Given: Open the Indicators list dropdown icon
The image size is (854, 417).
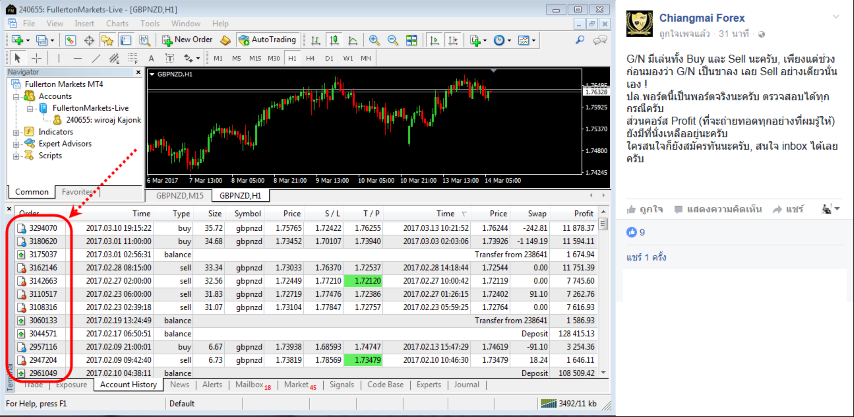Looking at the screenshot, I should [x=478, y=40].
